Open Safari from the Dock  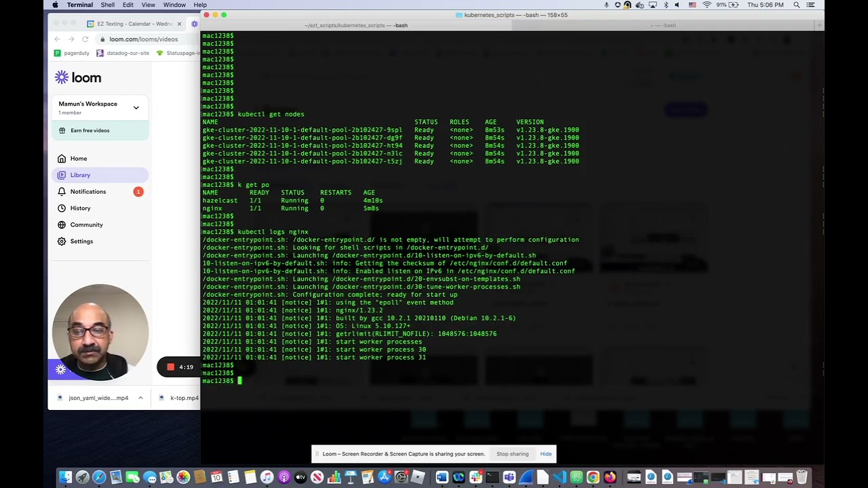[99, 477]
